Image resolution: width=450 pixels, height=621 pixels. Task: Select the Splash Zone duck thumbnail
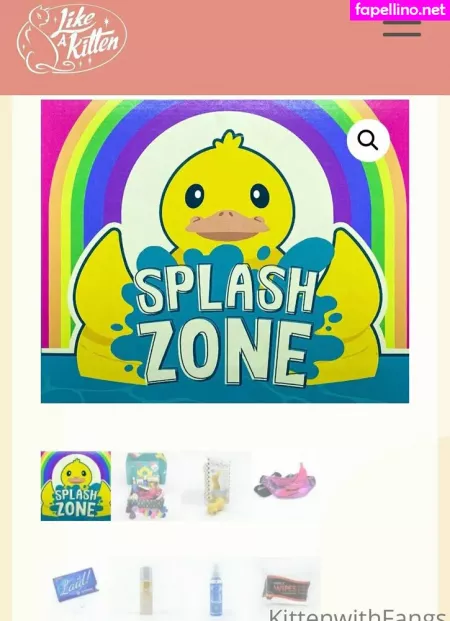(x=76, y=486)
